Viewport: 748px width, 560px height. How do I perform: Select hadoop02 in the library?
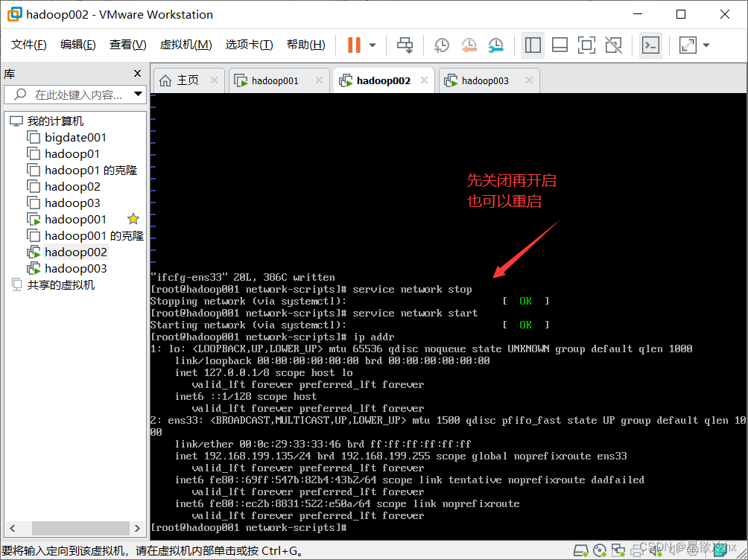tap(72, 186)
